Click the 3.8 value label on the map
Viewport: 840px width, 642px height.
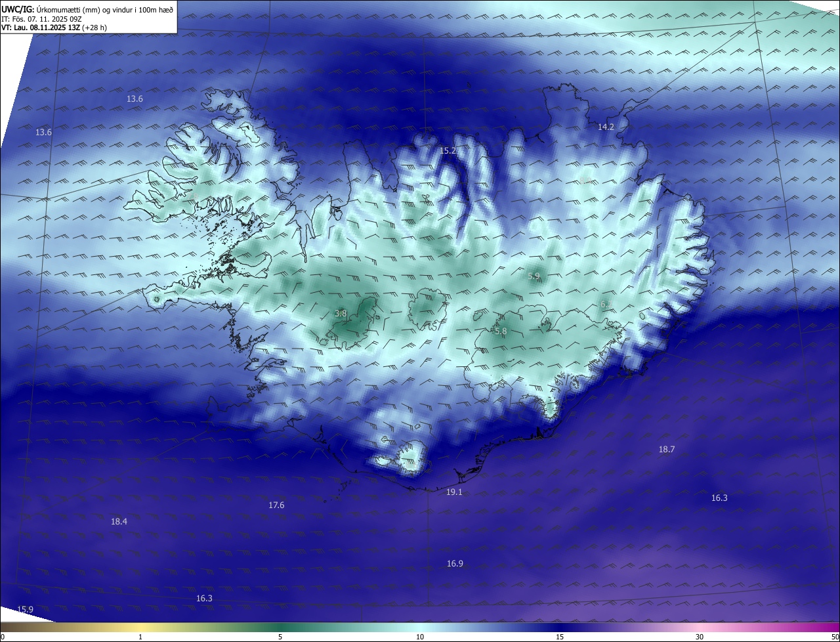341,314
